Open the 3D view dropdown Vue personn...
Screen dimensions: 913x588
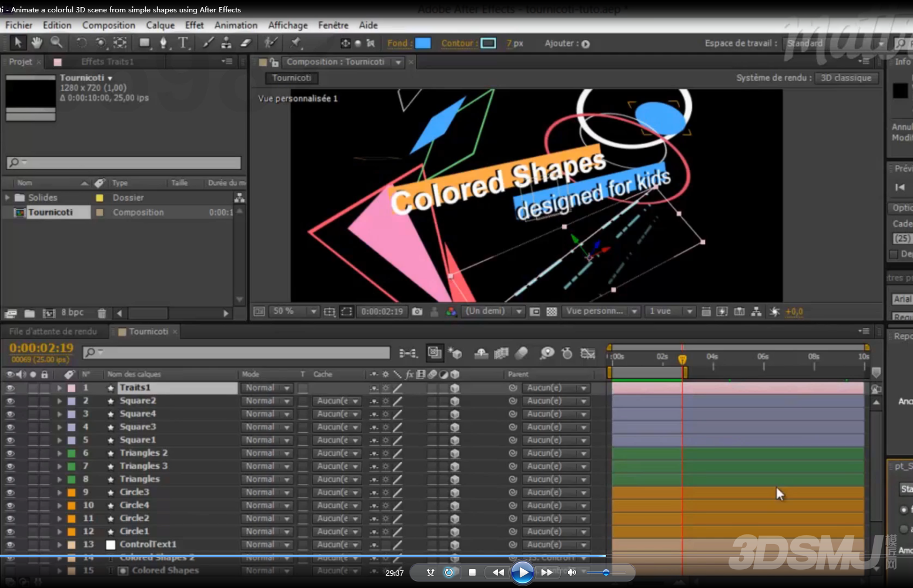pos(601,311)
